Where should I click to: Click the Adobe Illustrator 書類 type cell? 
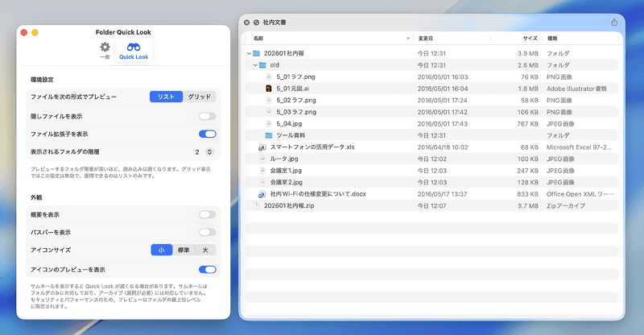(576, 89)
